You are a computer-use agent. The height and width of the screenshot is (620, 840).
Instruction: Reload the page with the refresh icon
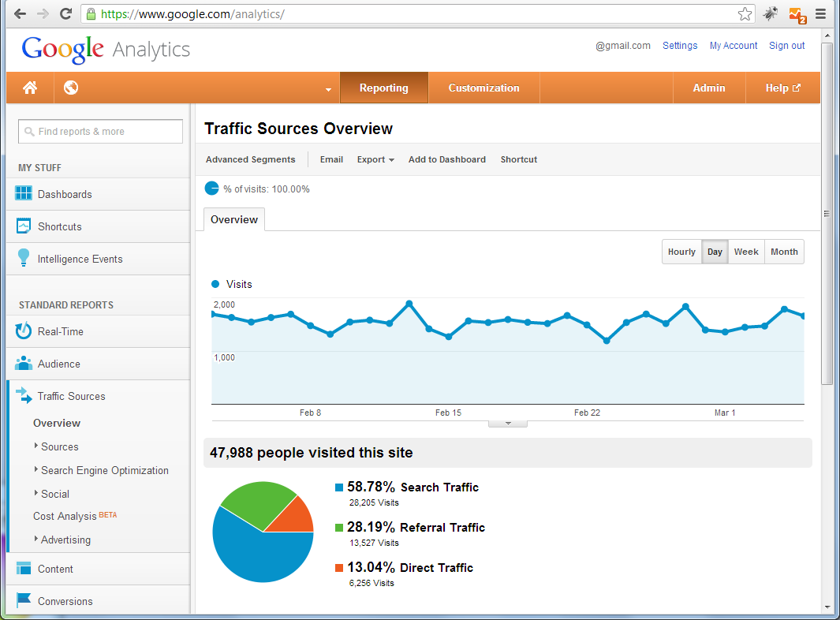[x=66, y=14]
